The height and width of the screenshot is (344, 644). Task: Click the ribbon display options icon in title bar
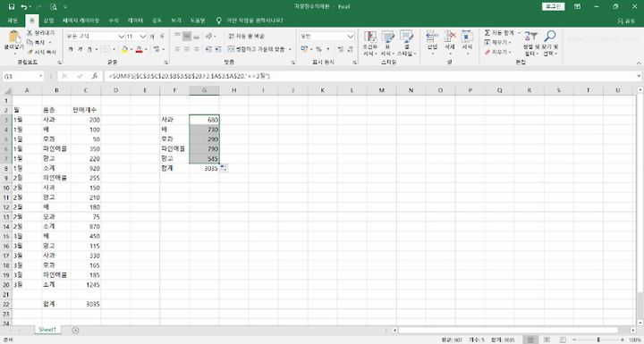[x=578, y=6]
